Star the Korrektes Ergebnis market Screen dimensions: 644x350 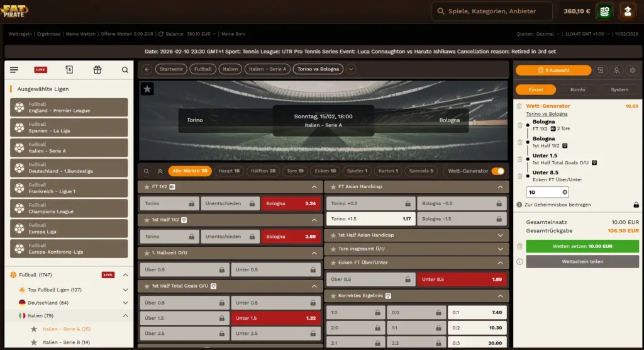333,296
